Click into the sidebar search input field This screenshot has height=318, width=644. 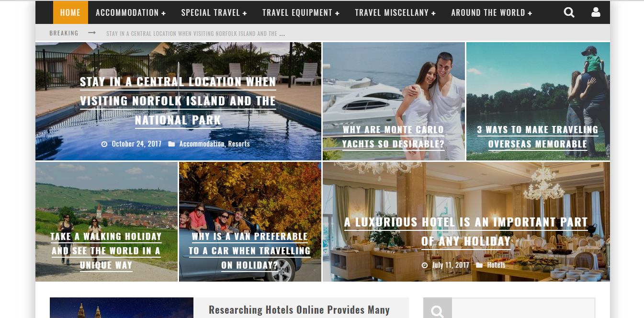tap(523, 310)
